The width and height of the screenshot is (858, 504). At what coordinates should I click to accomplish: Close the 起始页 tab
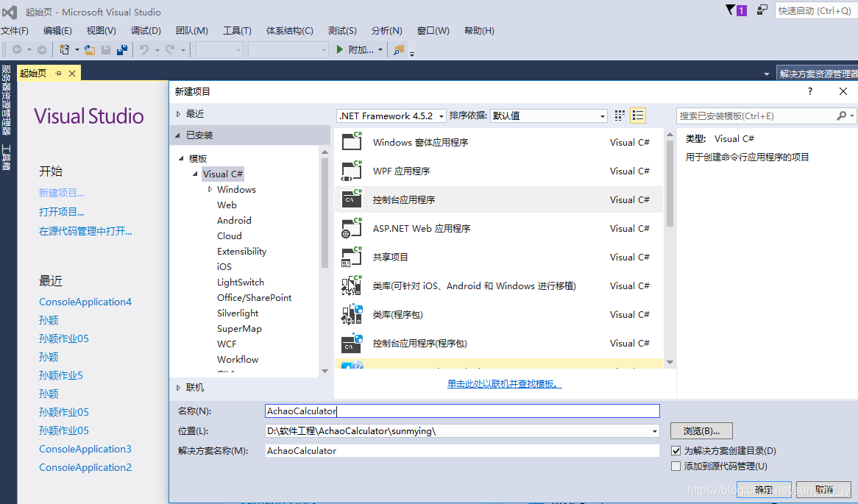[x=71, y=73]
